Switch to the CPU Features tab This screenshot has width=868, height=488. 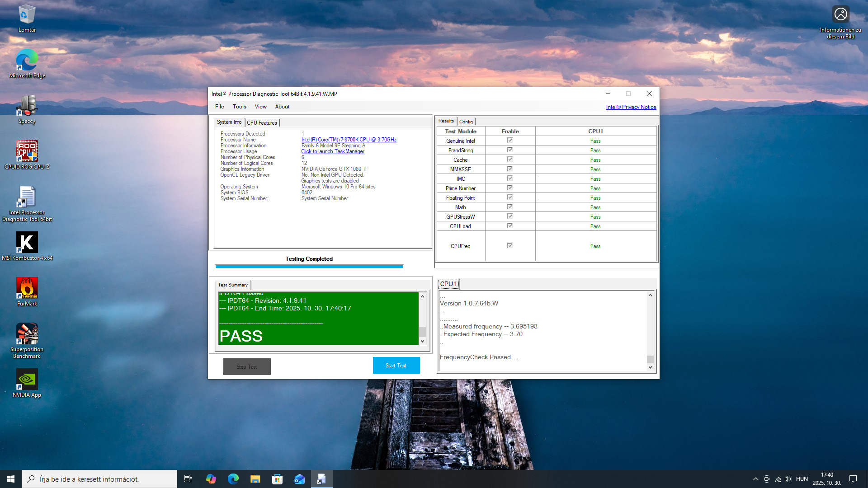pyautogui.click(x=262, y=122)
